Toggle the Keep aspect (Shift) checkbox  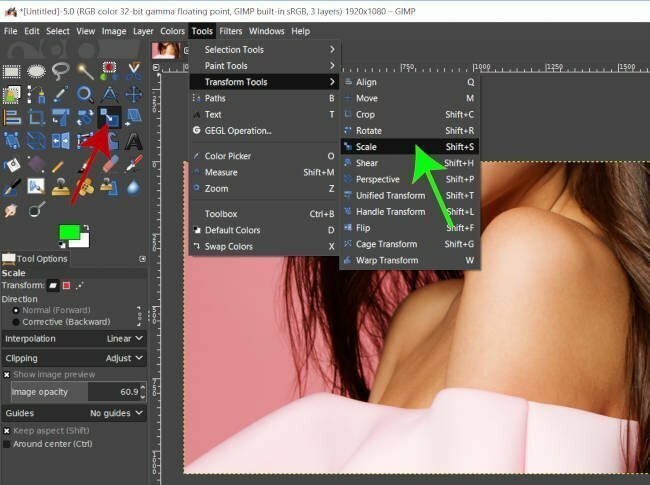pos(7,431)
